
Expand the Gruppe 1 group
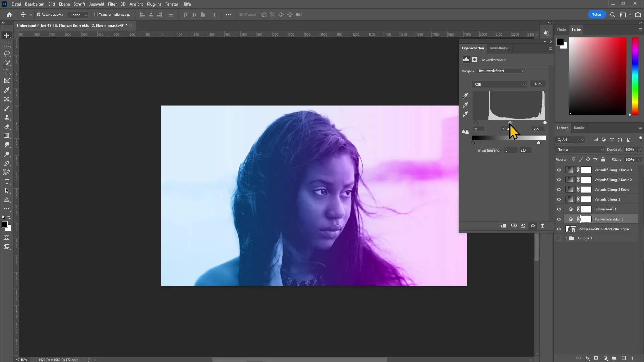566,238
